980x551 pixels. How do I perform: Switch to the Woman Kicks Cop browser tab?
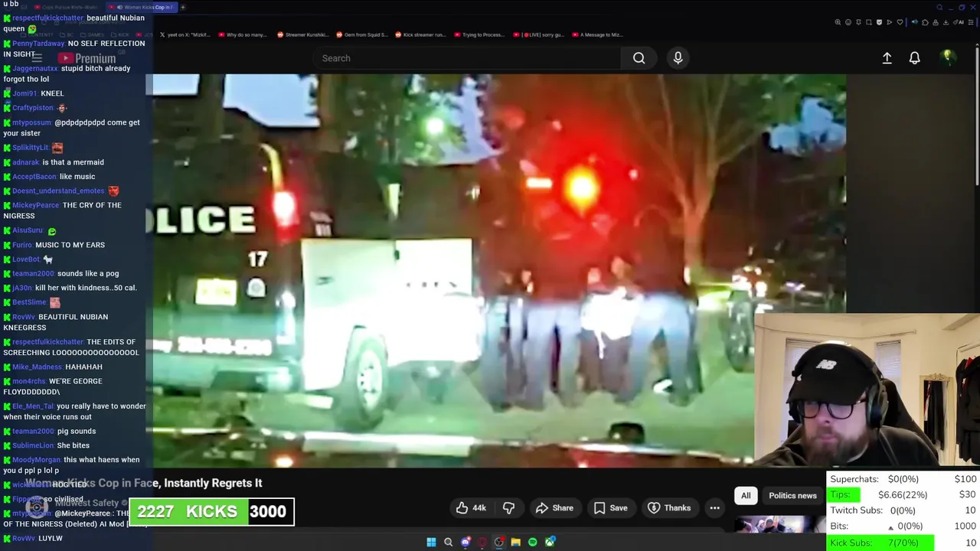142,7
